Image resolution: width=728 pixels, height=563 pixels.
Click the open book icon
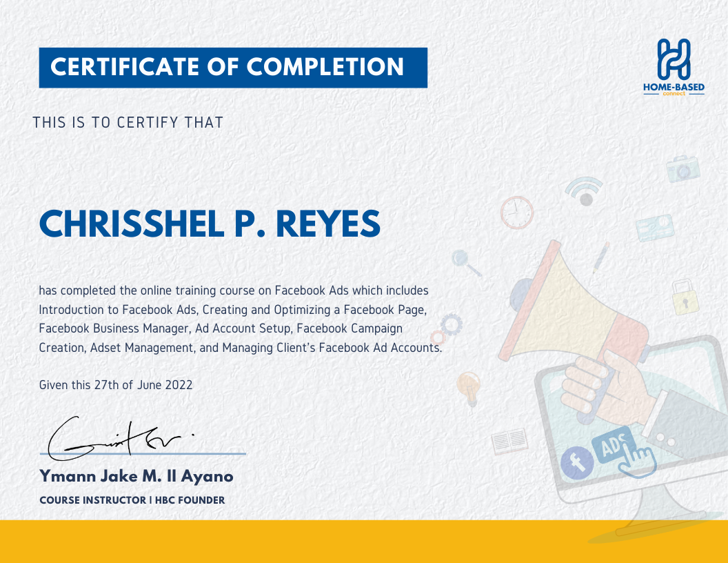pyautogui.click(x=509, y=441)
